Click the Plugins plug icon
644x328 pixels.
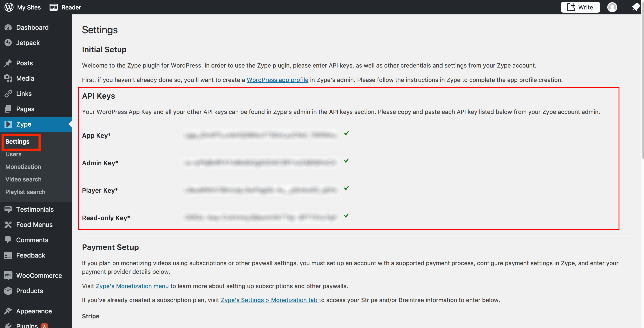pos(8,326)
